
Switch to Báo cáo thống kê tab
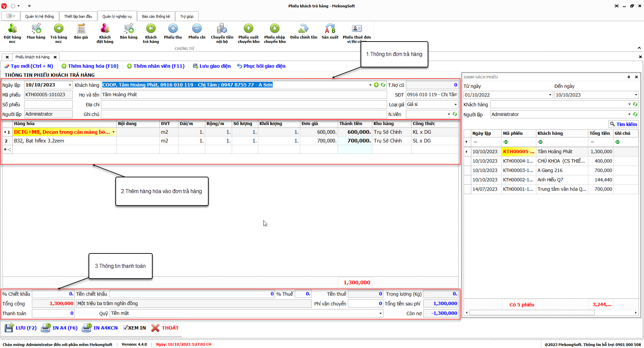(x=156, y=16)
